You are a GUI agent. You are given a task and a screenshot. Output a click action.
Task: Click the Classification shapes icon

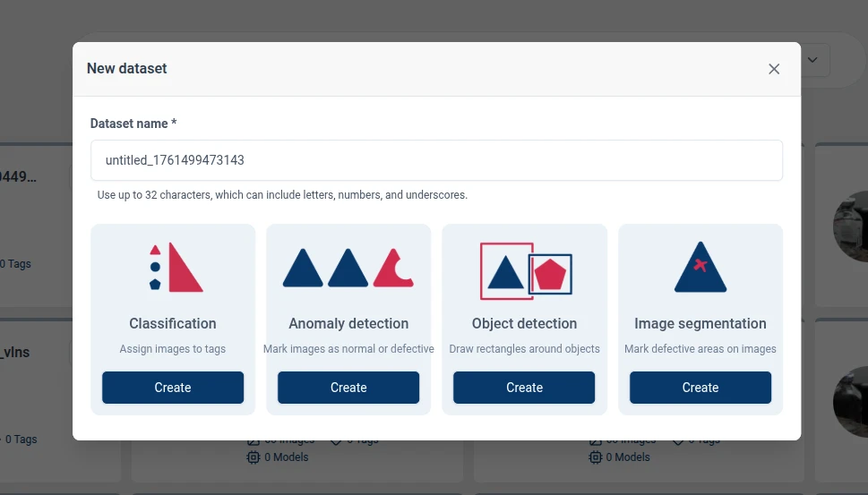tap(175, 268)
